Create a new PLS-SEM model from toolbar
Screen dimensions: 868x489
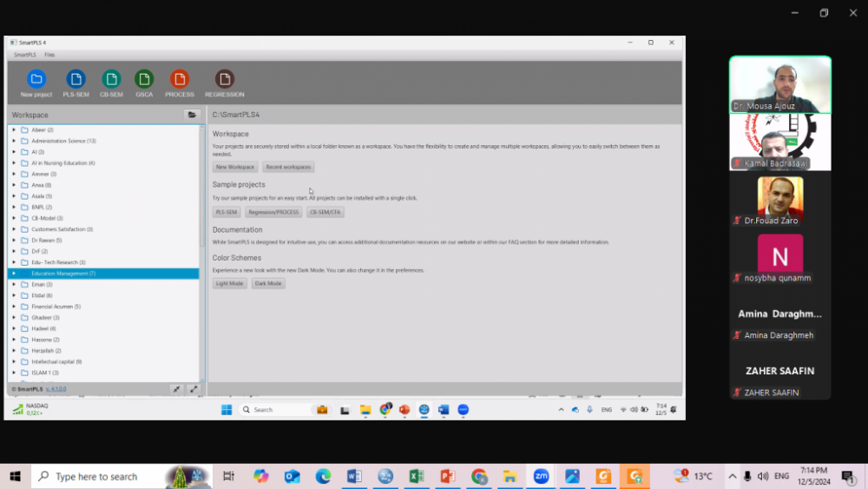[x=76, y=83]
